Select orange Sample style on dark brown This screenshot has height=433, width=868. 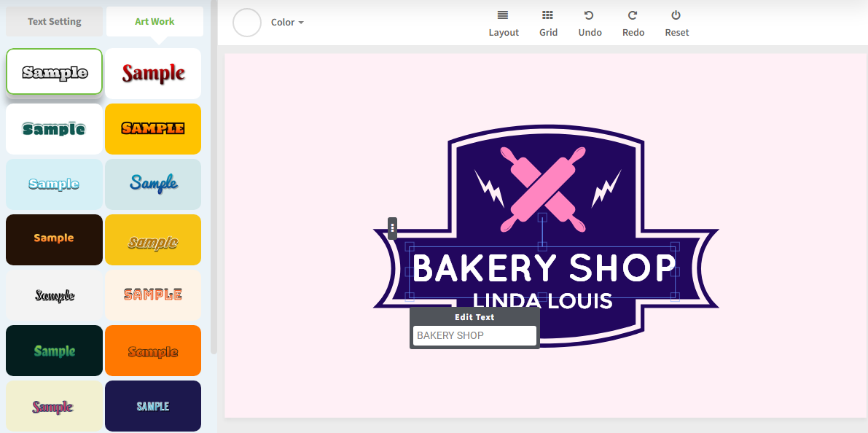coord(54,240)
